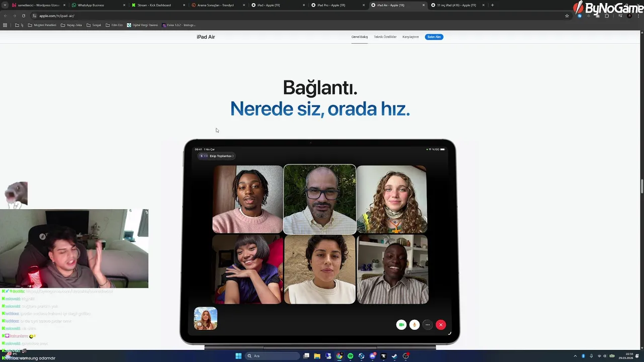Open the Evisa 1.0.2 bookmark

[x=179, y=25]
